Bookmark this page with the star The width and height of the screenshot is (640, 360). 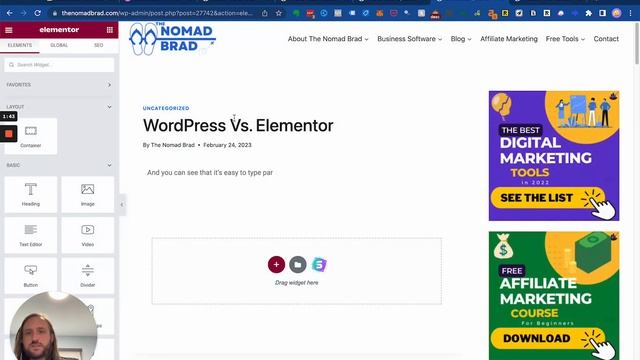278,13
